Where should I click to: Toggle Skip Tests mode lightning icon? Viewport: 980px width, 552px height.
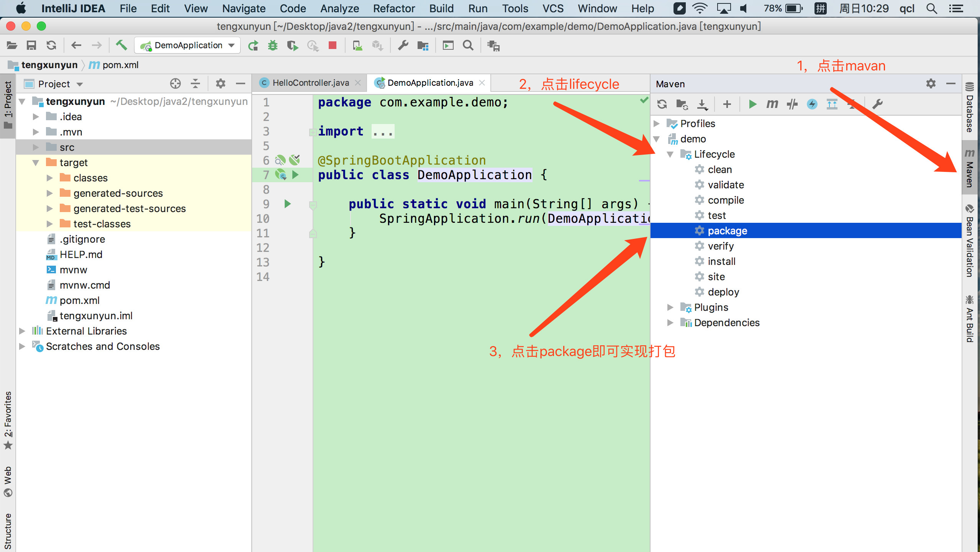point(812,104)
